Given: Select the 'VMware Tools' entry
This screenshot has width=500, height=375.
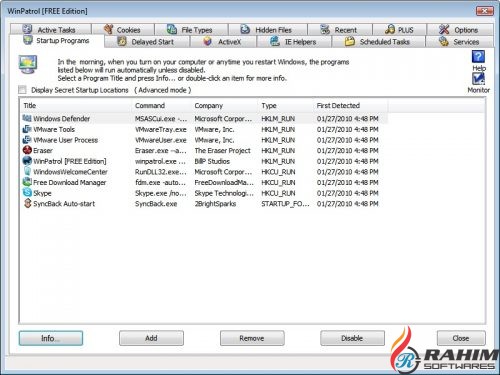Looking at the screenshot, I should click(54, 129).
